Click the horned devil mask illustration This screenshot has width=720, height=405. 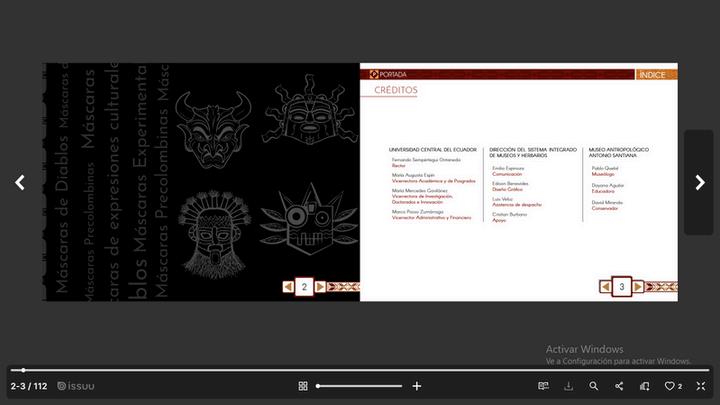point(213,129)
